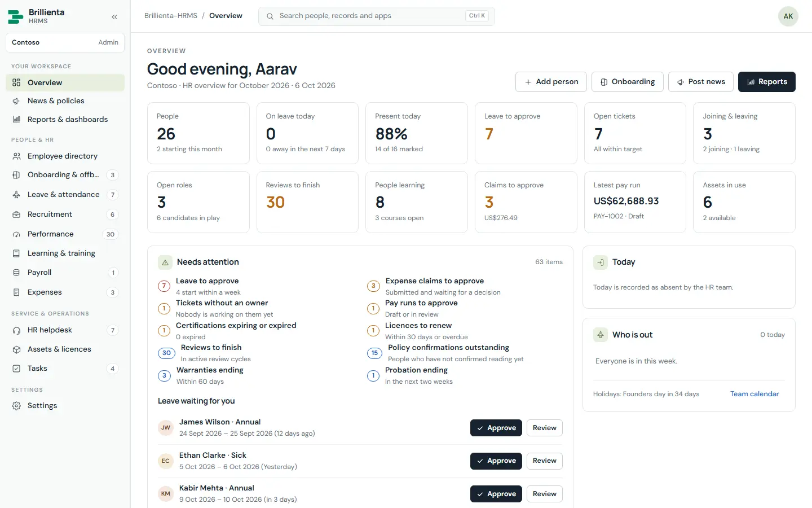Open the Latest pay run card
Image resolution: width=812 pixels, height=508 pixels.
click(x=634, y=202)
